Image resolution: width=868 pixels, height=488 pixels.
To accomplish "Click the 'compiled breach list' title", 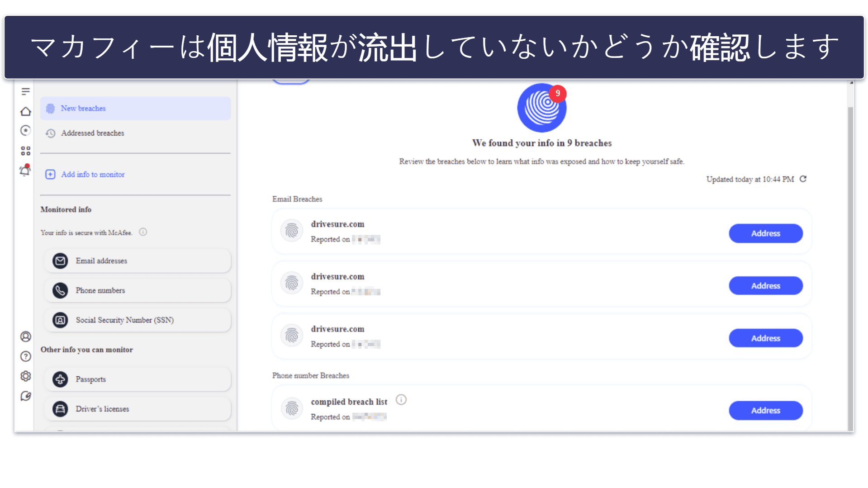I will (x=349, y=402).
